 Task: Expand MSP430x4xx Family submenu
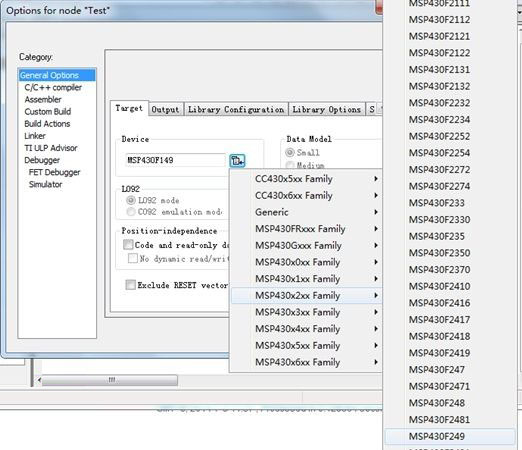pos(306,329)
